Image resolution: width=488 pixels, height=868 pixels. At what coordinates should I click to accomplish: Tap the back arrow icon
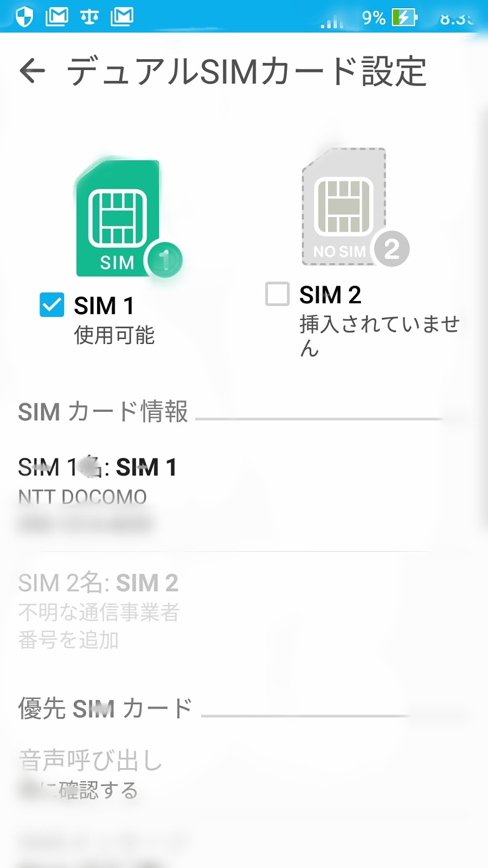[32, 71]
